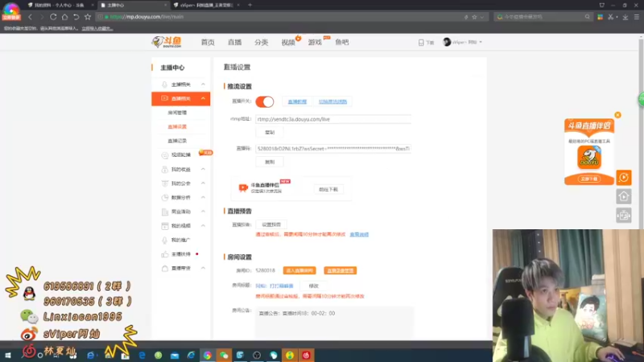The width and height of the screenshot is (644, 362).
Task: Click the scissors screenshot tool icon
Action: [x=611, y=17]
